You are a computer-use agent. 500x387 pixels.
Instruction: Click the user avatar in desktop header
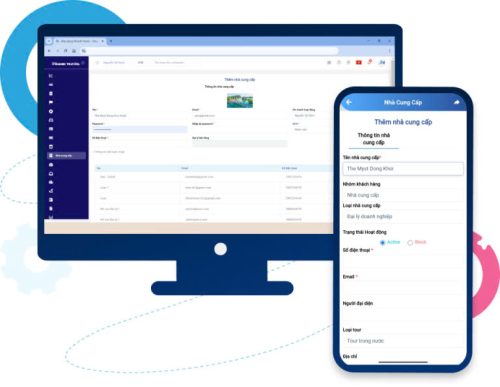click(382, 62)
